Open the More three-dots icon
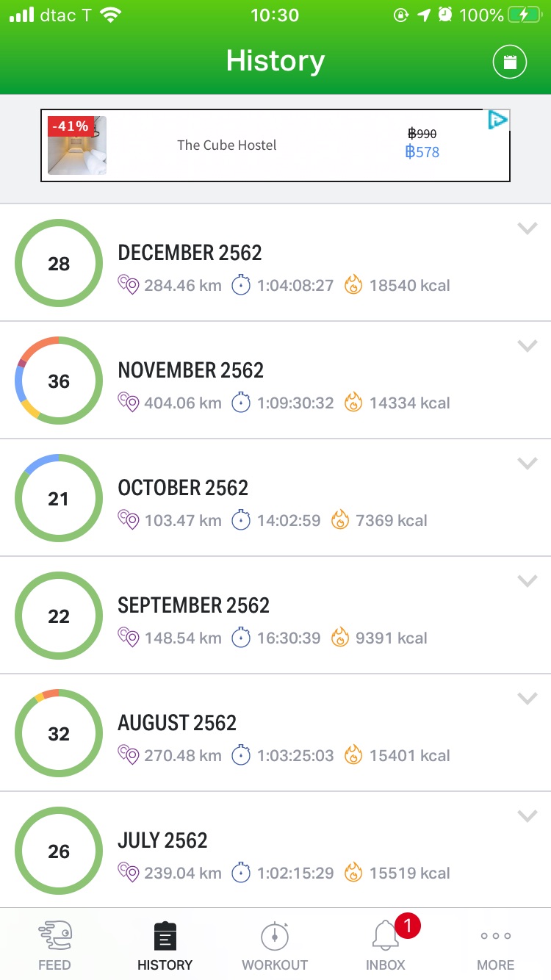The width and height of the screenshot is (551, 980). [x=496, y=936]
